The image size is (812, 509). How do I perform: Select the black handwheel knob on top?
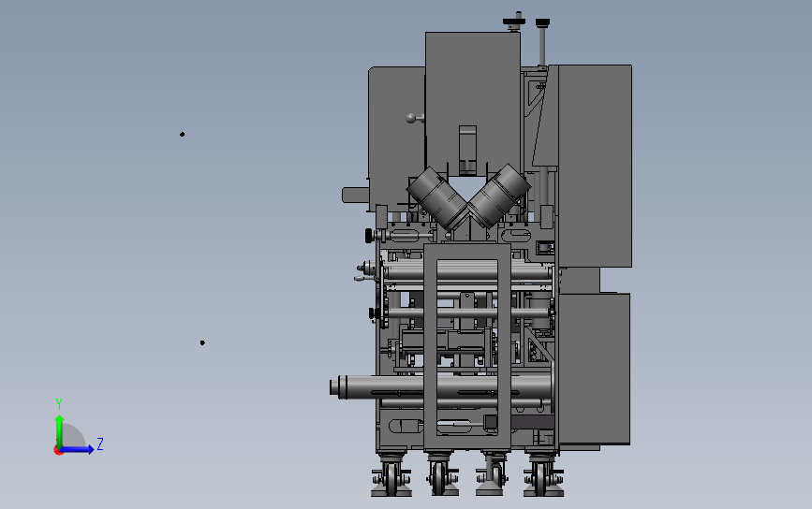[514, 22]
